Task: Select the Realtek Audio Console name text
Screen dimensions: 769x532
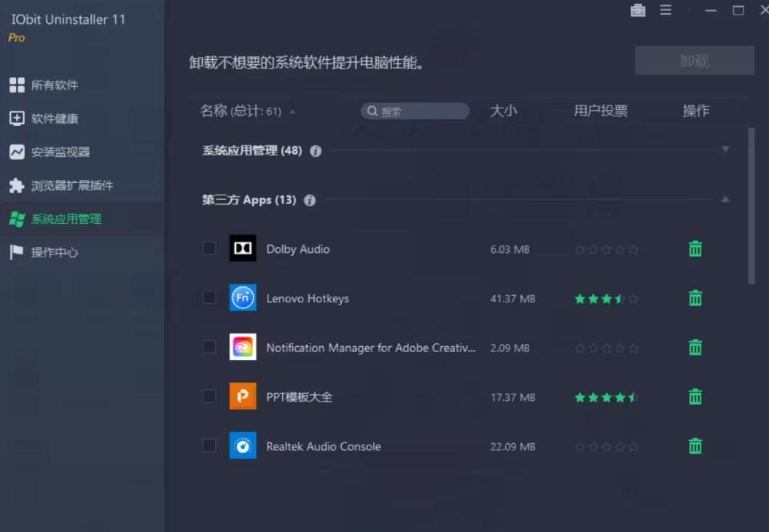Action: pyautogui.click(x=324, y=446)
